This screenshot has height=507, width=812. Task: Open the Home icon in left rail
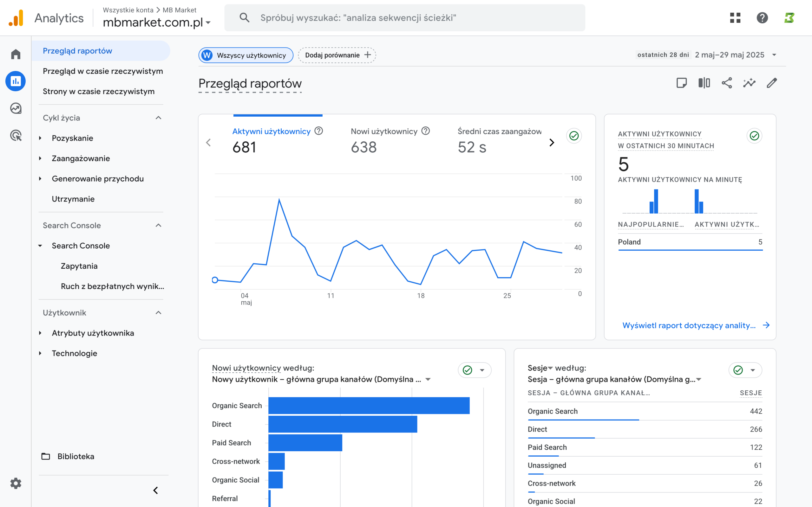[x=16, y=54]
